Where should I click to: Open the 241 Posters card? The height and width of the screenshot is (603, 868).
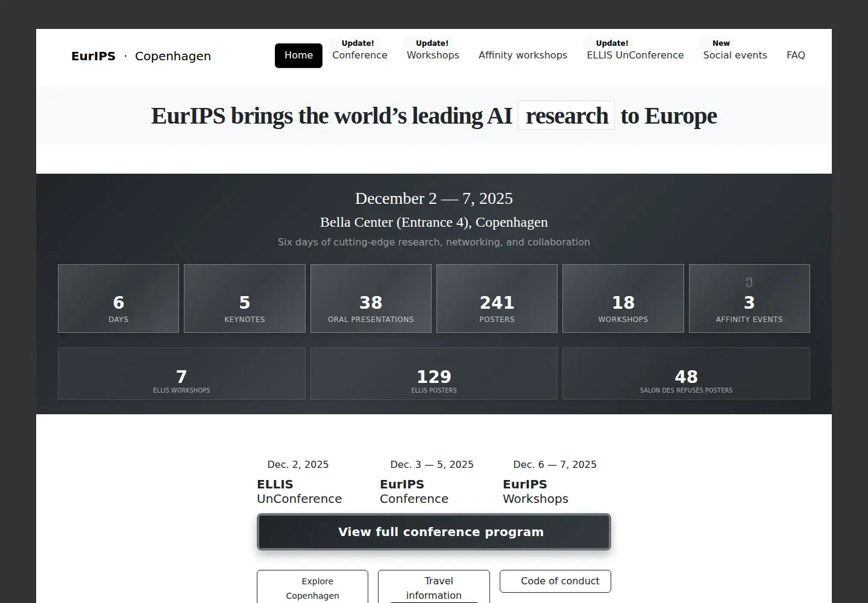[497, 298]
